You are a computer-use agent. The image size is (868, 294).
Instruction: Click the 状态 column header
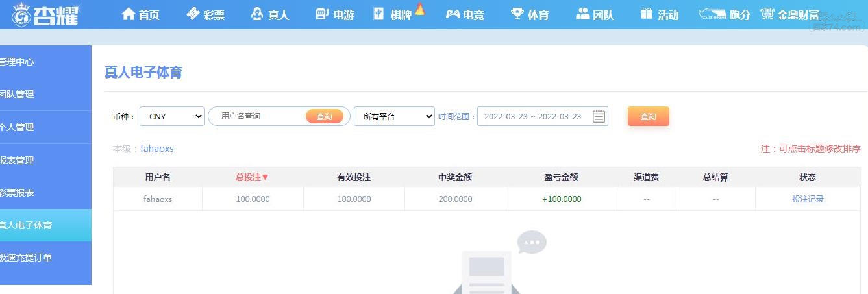coord(808,177)
